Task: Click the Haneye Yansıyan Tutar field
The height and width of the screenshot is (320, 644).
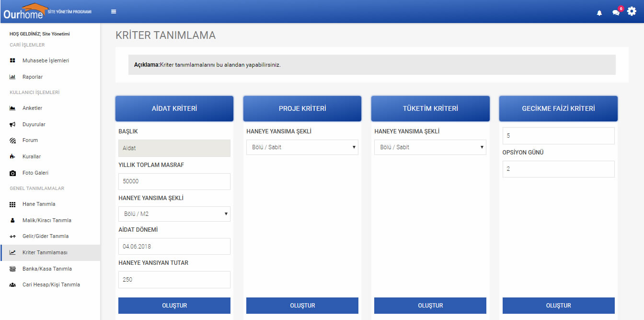Action: [174, 280]
